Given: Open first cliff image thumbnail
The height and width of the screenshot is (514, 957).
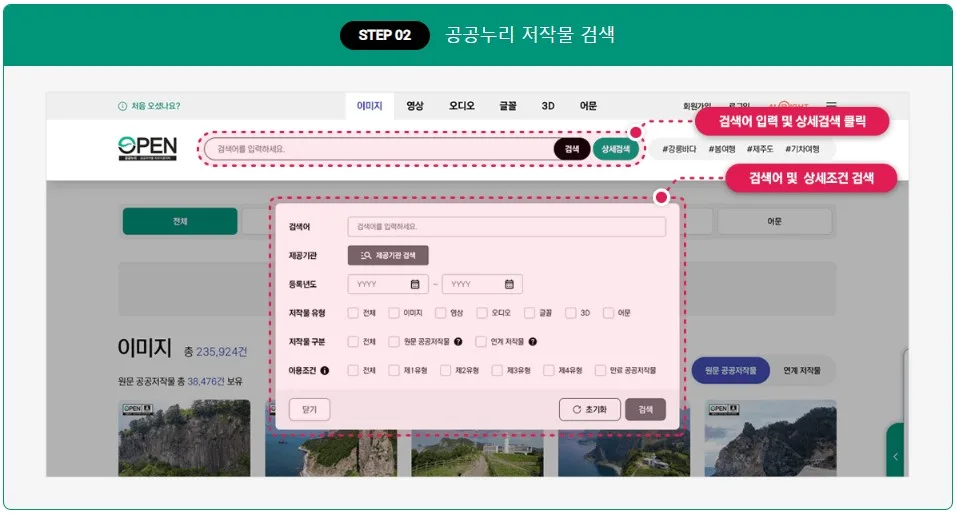Looking at the screenshot, I should coord(184,438).
